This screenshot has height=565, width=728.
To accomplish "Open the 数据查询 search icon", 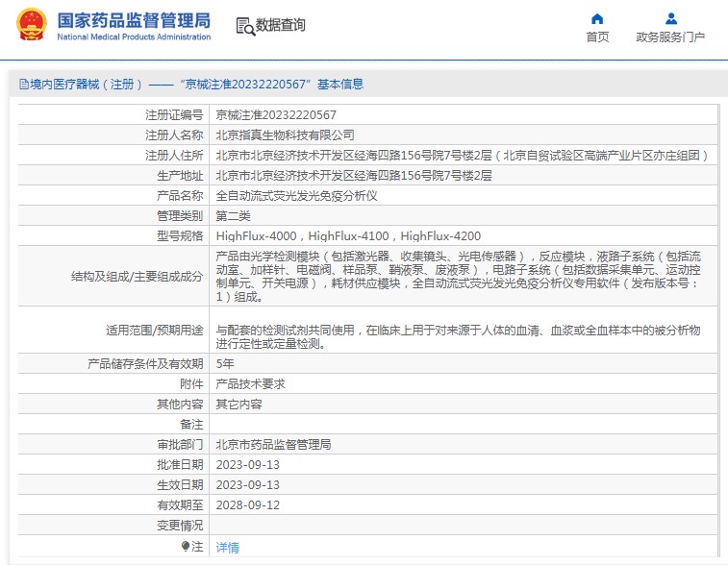I will pos(245,27).
